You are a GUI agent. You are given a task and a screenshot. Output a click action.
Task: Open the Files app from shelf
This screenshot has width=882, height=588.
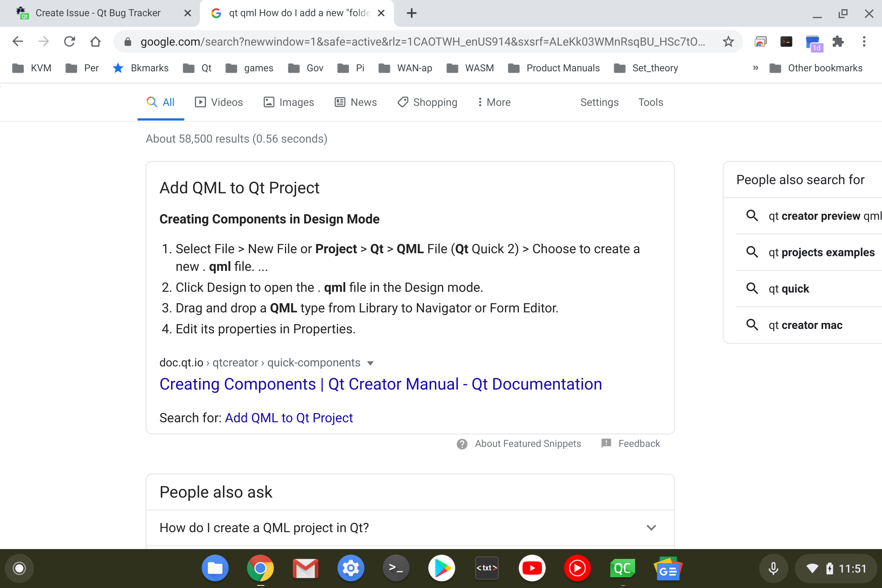coord(215,568)
